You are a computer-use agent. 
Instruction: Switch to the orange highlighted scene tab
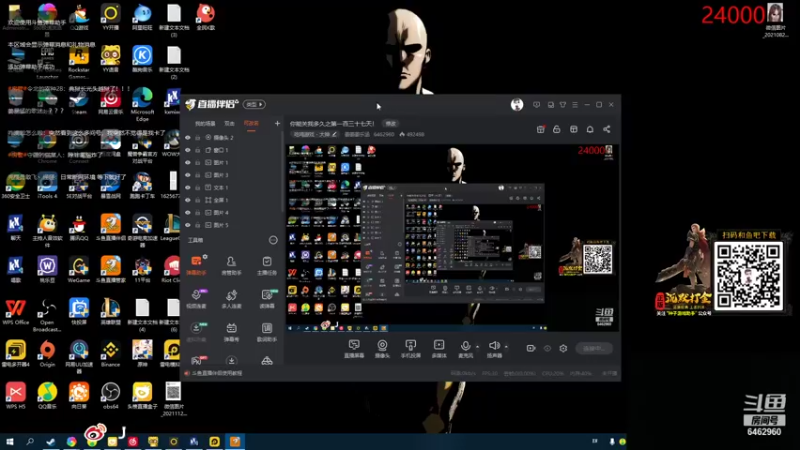[x=251, y=123]
